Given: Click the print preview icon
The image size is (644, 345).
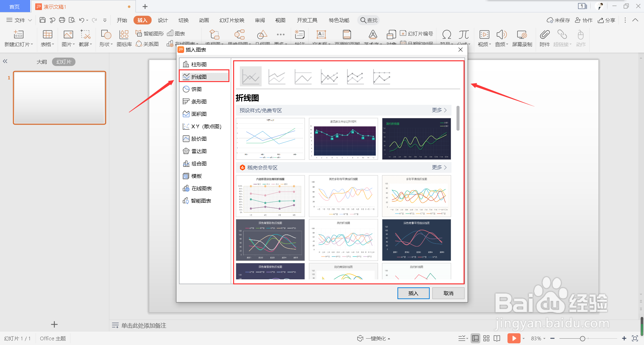Looking at the screenshot, I should point(72,20).
